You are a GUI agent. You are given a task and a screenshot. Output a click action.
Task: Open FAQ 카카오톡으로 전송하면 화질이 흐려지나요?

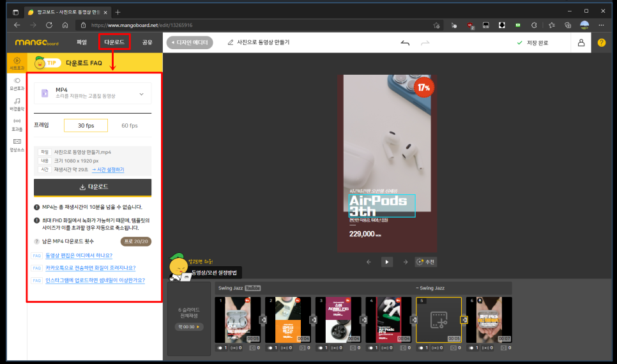(x=91, y=268)
